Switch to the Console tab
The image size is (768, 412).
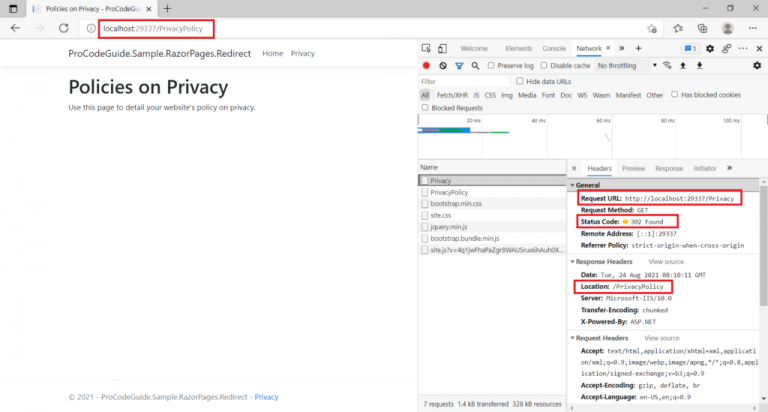[x=554, y=48]
